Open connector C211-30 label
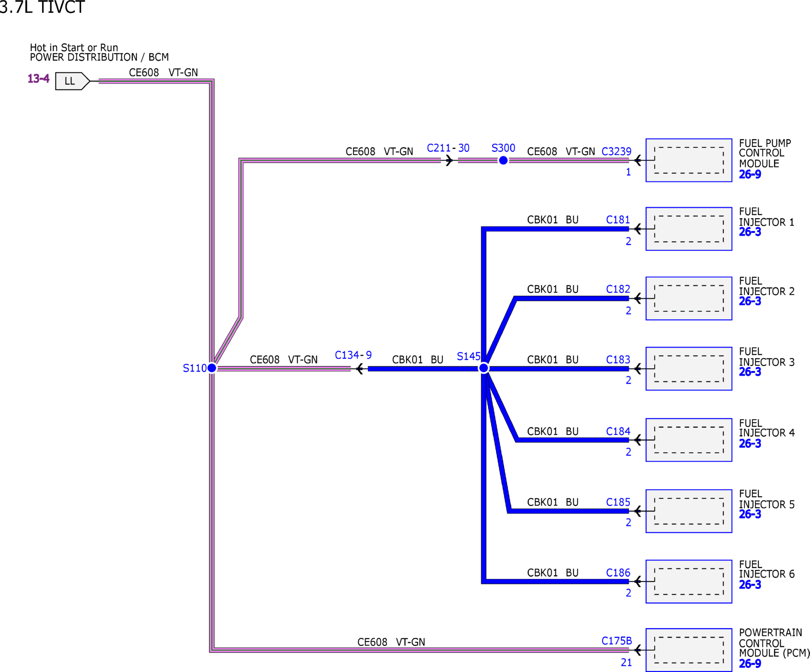Screen dimensions: 810x672 (x=448, y=148)
